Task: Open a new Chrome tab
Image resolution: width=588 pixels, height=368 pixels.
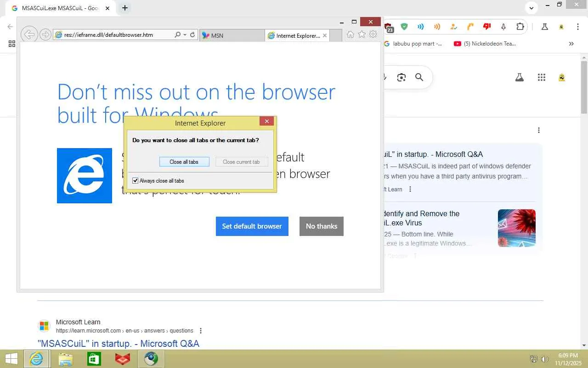Action: (x=124, y=8)
